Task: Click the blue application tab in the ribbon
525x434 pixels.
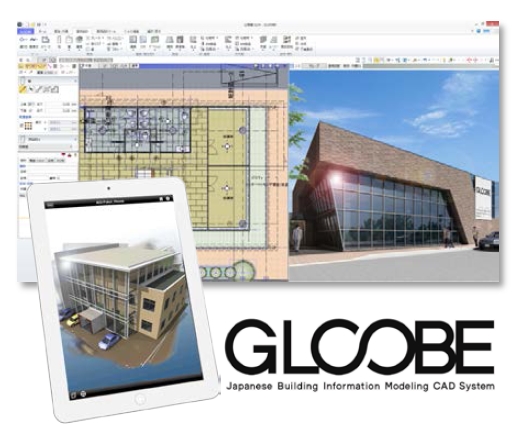Action: click(x=25, y=31)
